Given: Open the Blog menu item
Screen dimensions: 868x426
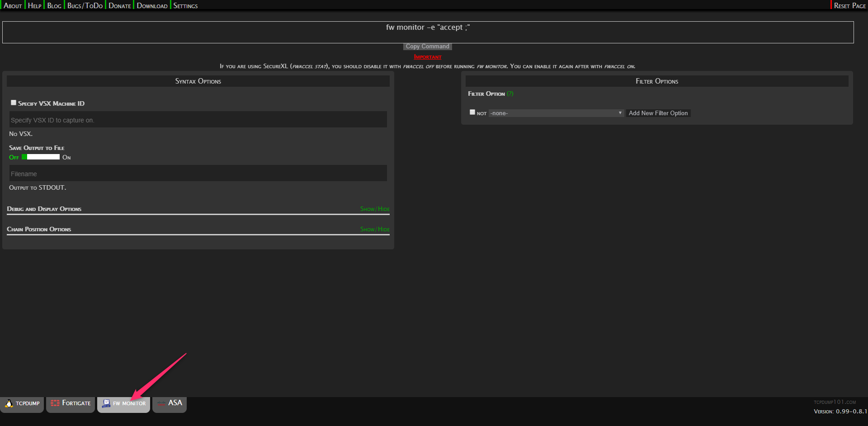Looking at the screenshot, I should click(54, 5).
